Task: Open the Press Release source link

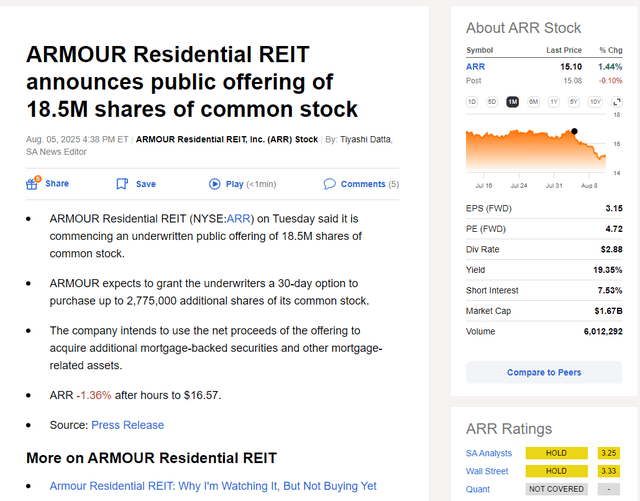Action: coord(127,425)
